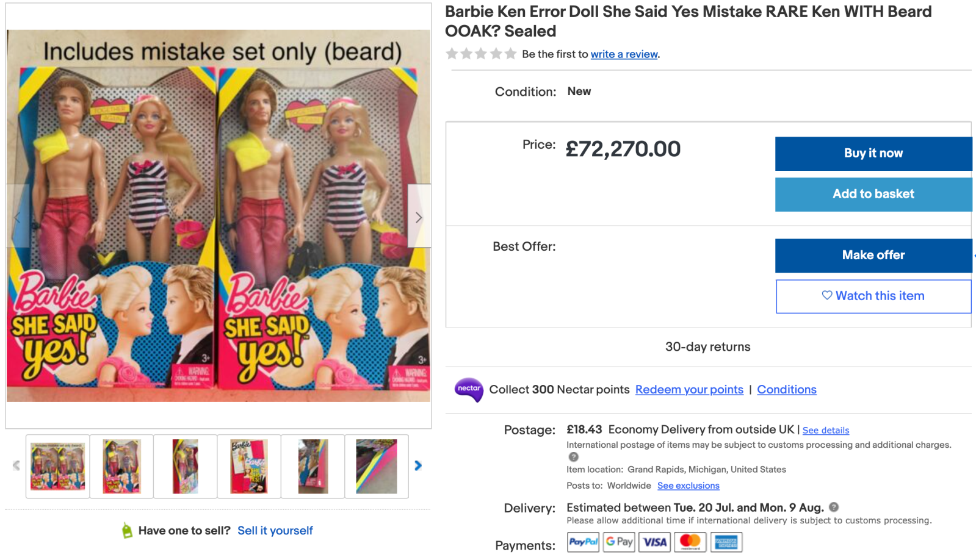This screenshot has height=560, width=976.
Task: Click help icon under international postage note
Action: [x=573, y=457]
